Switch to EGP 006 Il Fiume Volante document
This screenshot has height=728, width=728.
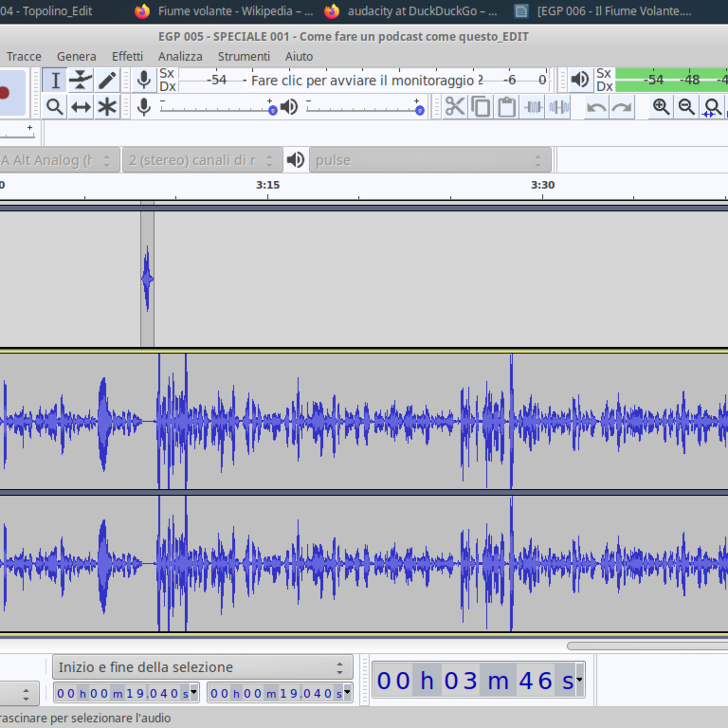pos(603,11)
